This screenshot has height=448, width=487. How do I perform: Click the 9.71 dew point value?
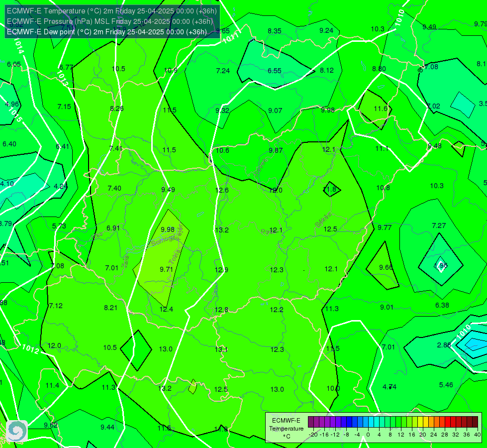[167, 269]
